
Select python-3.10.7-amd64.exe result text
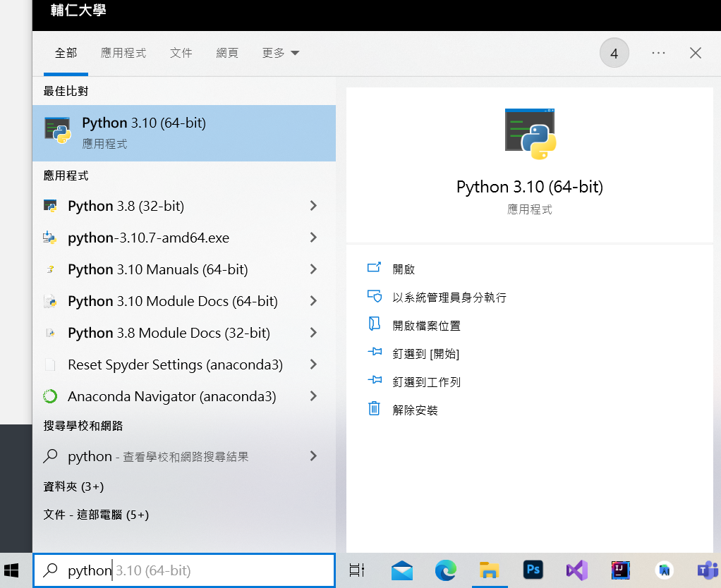tap(149, 238)
